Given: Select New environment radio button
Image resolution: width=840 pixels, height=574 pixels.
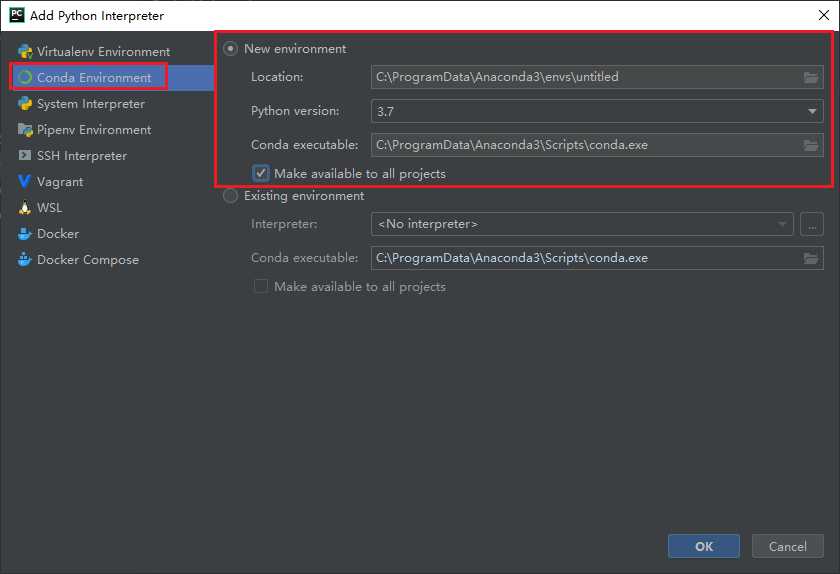Looking at the screenshot, I should (230, 49).
